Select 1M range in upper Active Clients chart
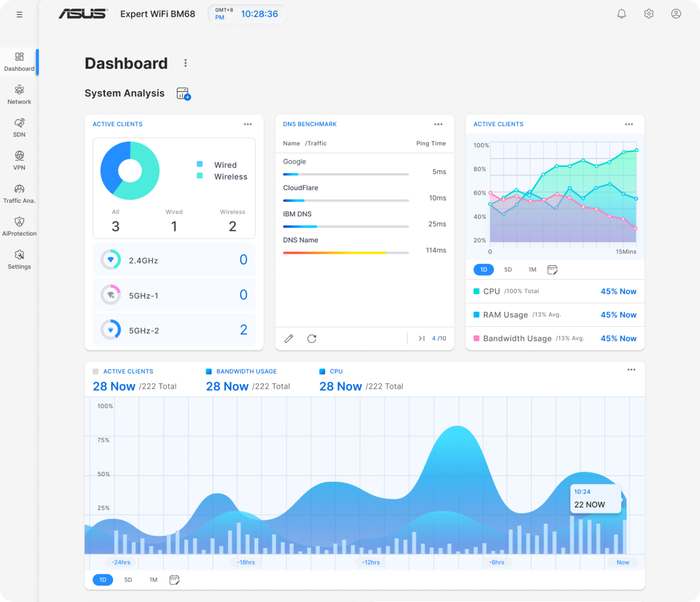700x602 pixels. (532, 270)
